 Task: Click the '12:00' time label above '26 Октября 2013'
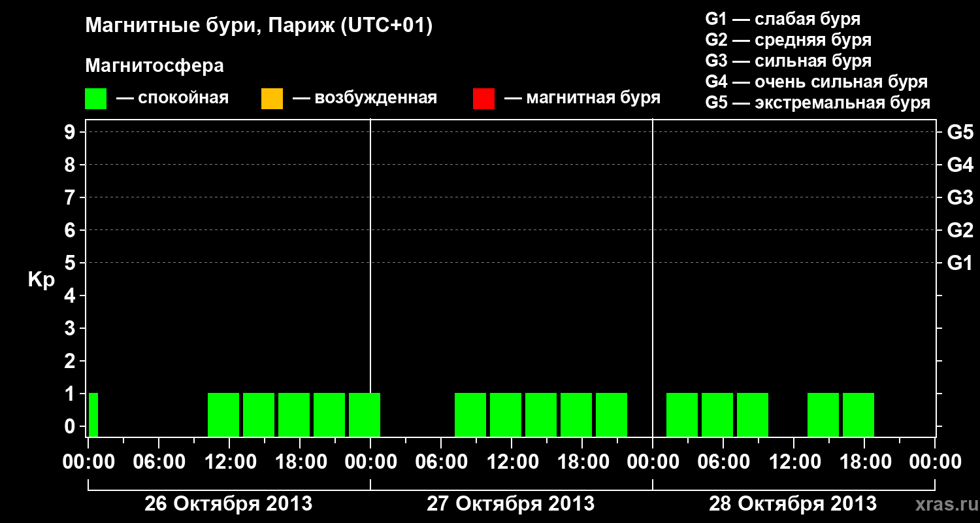pos(229,462)
